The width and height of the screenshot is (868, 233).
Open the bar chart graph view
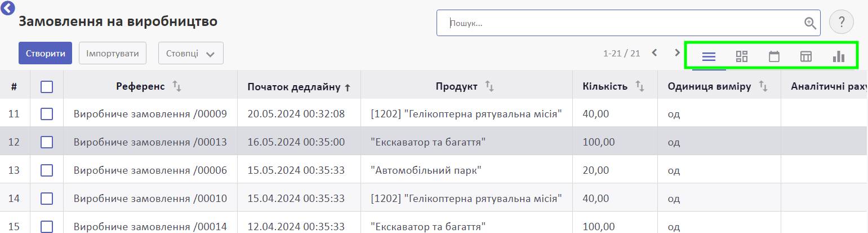tap(839, 56)
